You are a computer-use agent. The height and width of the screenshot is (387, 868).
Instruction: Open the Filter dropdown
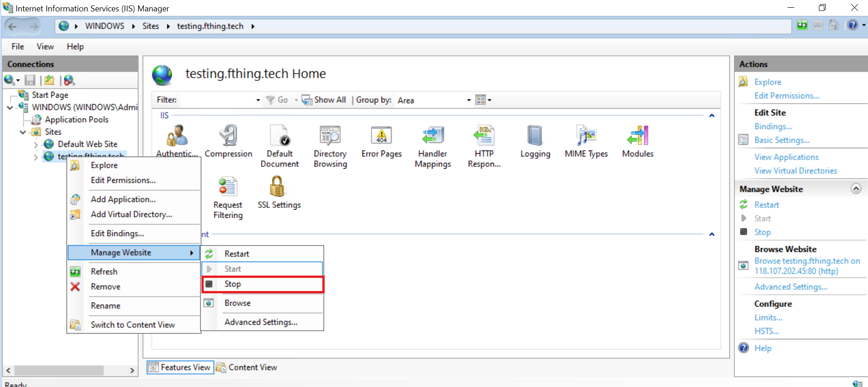(258, 100)
